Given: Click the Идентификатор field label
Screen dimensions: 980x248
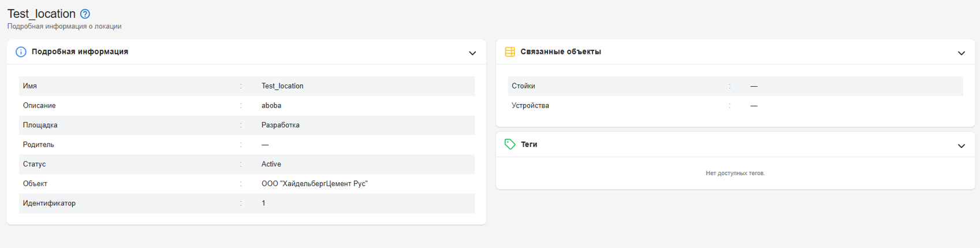Looking at the screenshot, I should coord(49,203).
